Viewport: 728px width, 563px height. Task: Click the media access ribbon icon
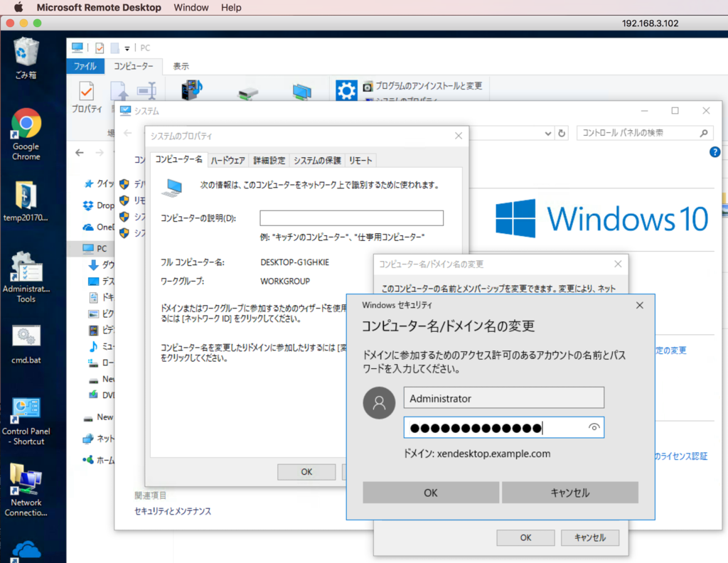192,89
